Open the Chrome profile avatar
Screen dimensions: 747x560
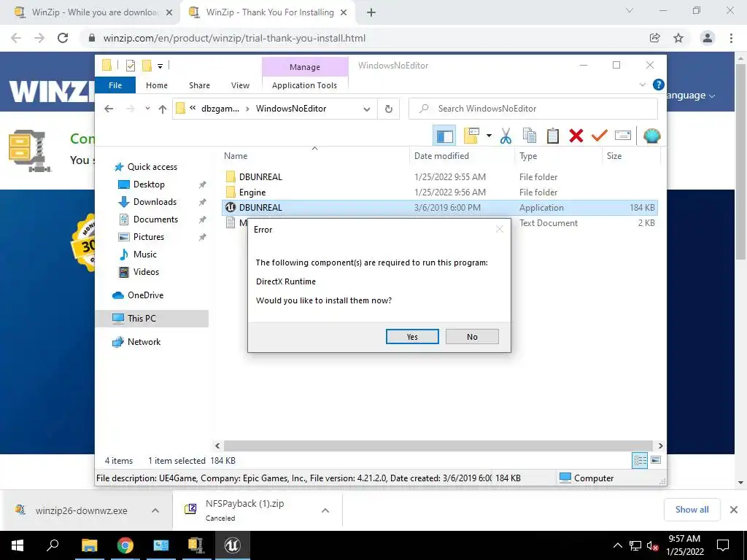(708, 38)
